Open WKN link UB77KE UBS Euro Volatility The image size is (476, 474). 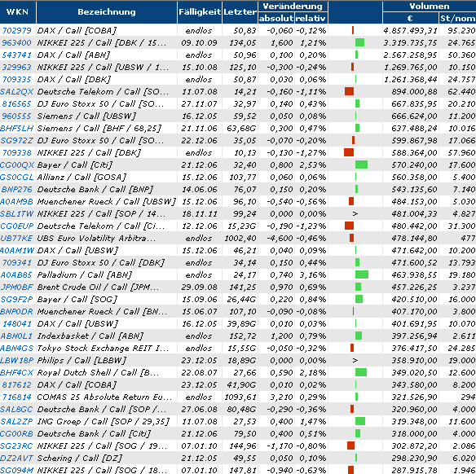(x=16, y=239)
